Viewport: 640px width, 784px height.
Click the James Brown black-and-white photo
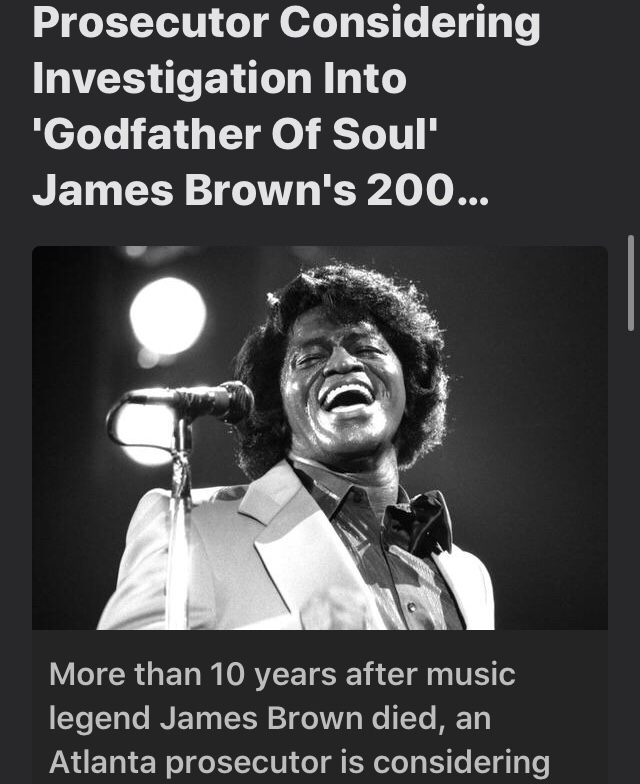click(x=320, y=438)
